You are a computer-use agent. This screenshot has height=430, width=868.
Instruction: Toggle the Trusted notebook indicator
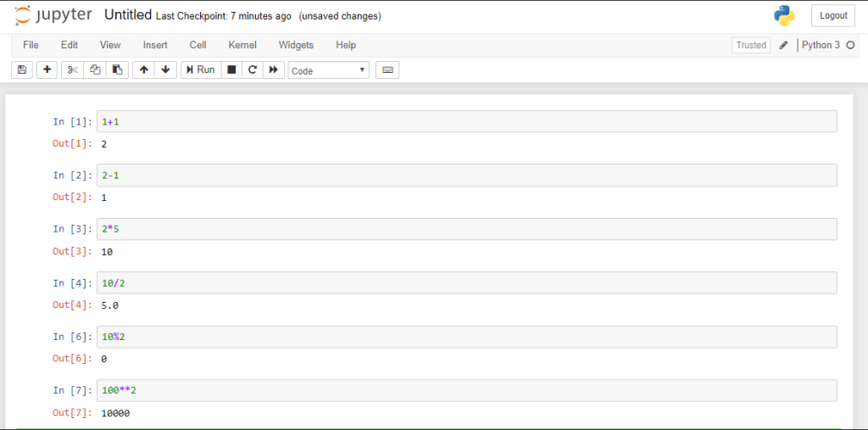(x=750, y=45)
